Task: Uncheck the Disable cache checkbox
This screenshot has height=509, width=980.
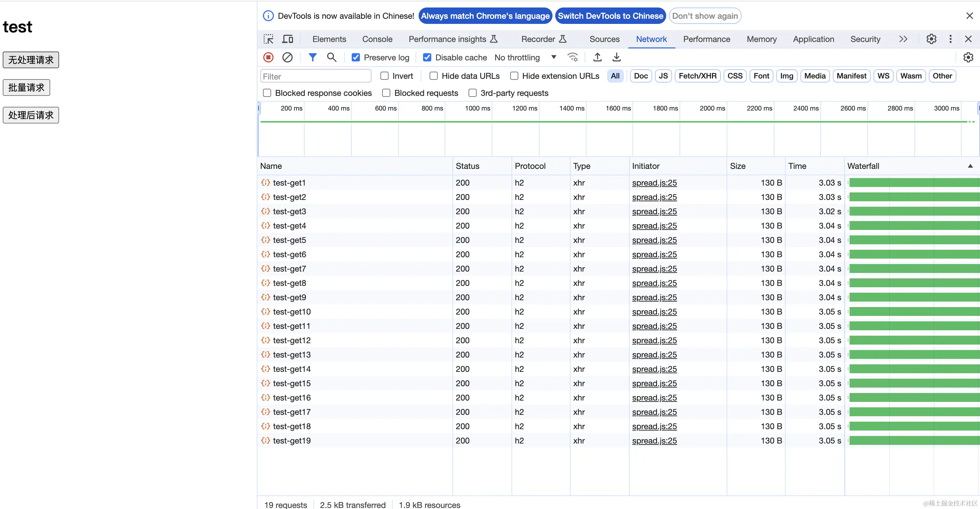Action: click(x=427, y=57)
